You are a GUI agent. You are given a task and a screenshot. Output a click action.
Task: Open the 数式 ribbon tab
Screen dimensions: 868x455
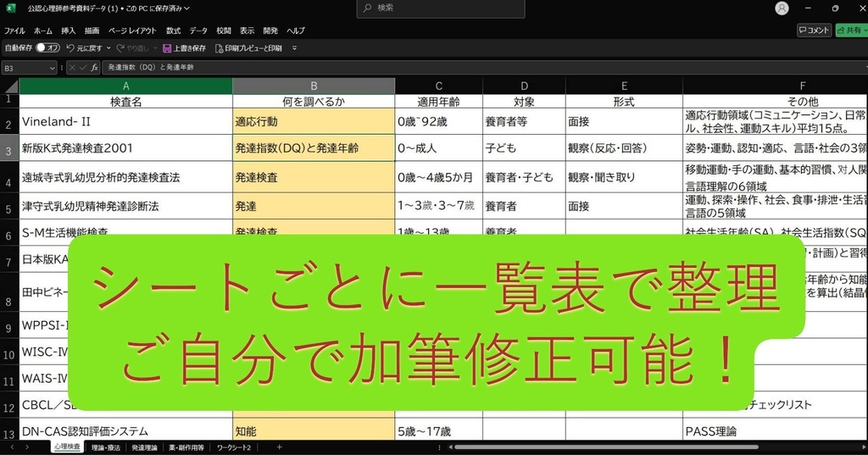[x=173, y=31]
